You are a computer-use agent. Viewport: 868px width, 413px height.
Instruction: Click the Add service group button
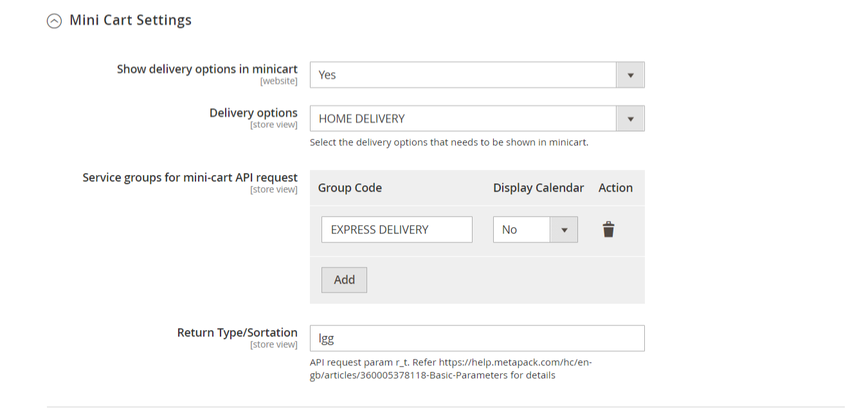344,280
